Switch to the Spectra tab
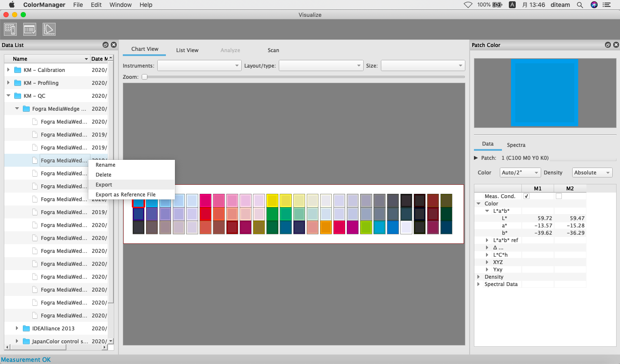 pyautogui.click(x=516, y=145)
